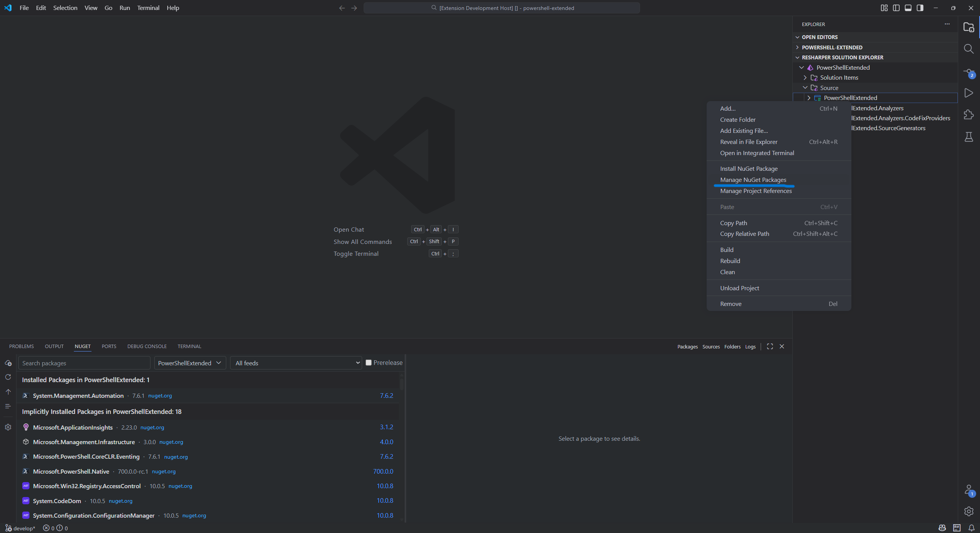Go back with the left arrow
Viewport: 980px width, 533px height.
342,8
